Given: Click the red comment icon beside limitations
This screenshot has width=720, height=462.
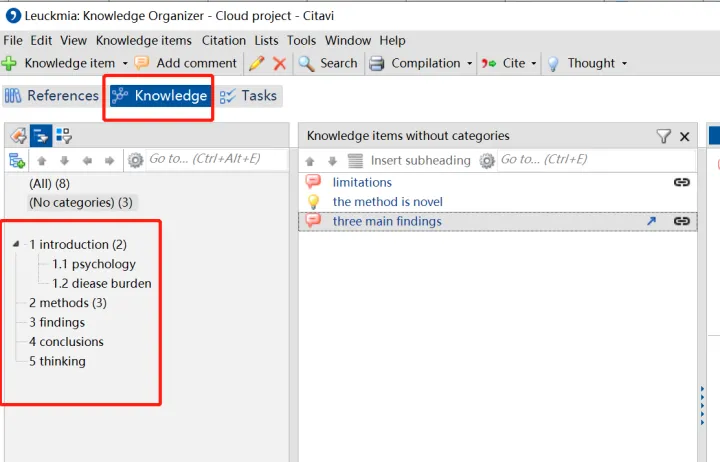Looking at the screenshot, I should (313, 181).
